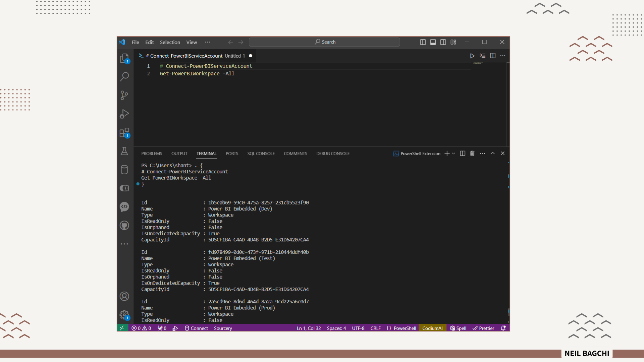Click the Sourcery status bar button
This screenshot has height=362, width=644.
223,328
